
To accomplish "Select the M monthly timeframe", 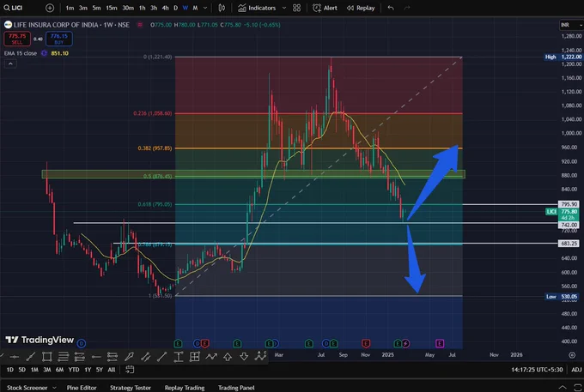I will click(x=195, y=8).
